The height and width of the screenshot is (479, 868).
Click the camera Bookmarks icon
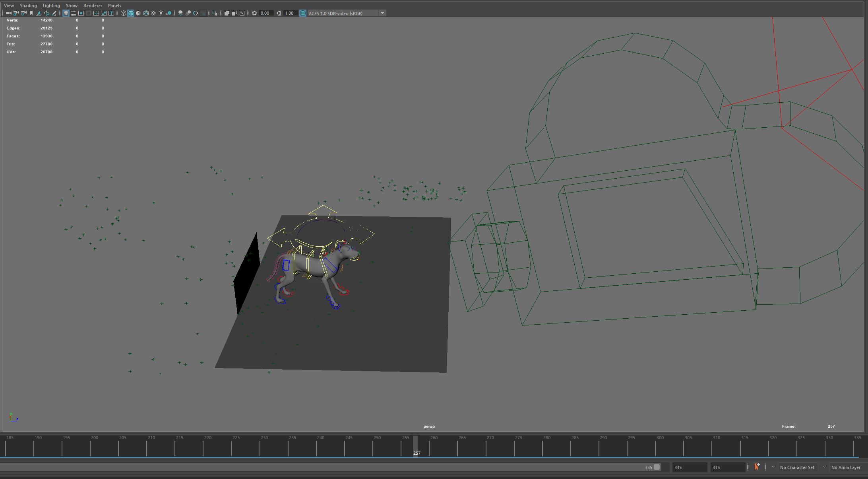coord(31,13)
